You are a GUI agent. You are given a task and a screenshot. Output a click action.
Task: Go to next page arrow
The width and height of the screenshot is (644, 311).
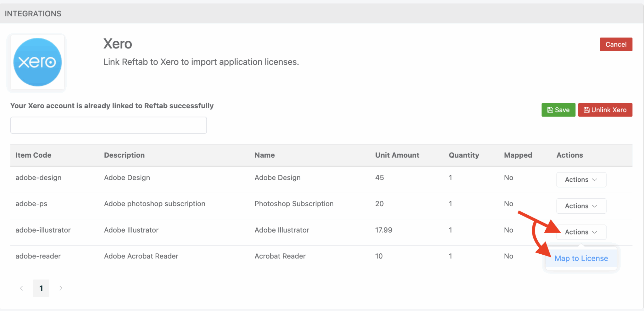(x=61, y=288)
